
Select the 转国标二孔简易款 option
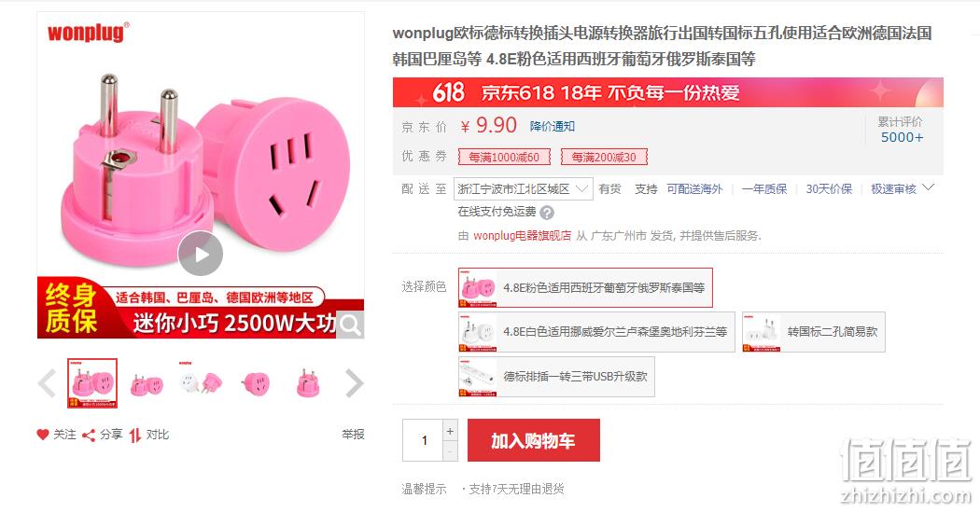click(x=814, y=332)
